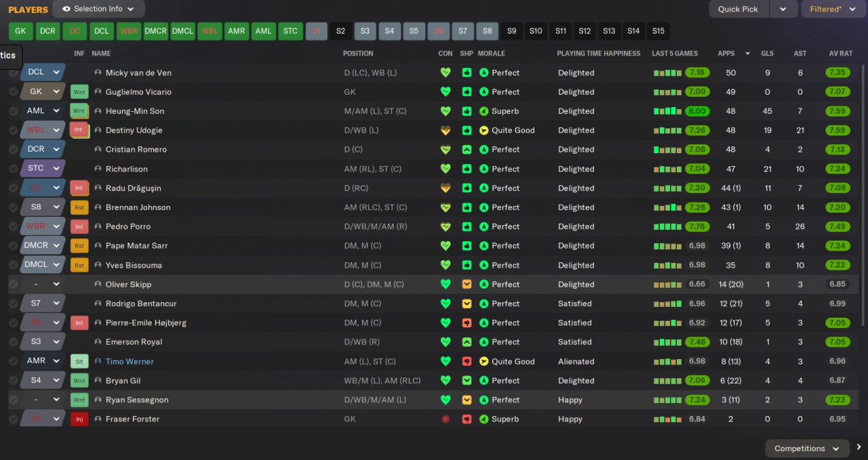This screenshot has width=868, height=460.
Task: Click Destiny Udogie's Quite Good morale icon
Action: (484, 130)
